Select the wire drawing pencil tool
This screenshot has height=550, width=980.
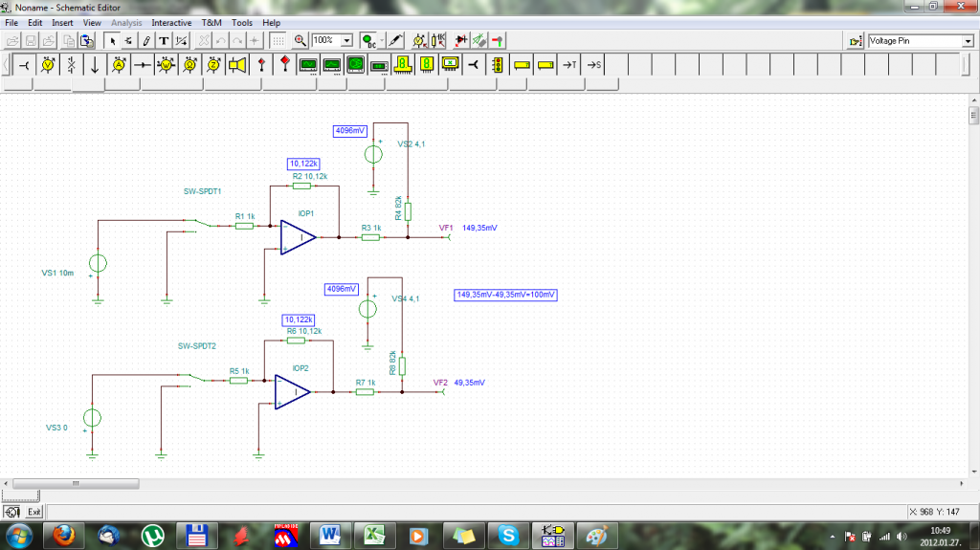pyautogui.click(x=145, y=41)
